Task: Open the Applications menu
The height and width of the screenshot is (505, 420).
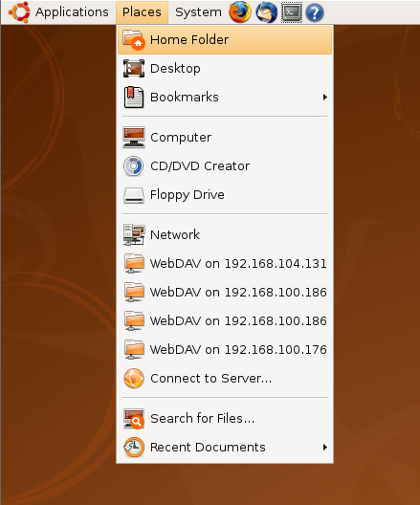Action: (x=72, y=12)
